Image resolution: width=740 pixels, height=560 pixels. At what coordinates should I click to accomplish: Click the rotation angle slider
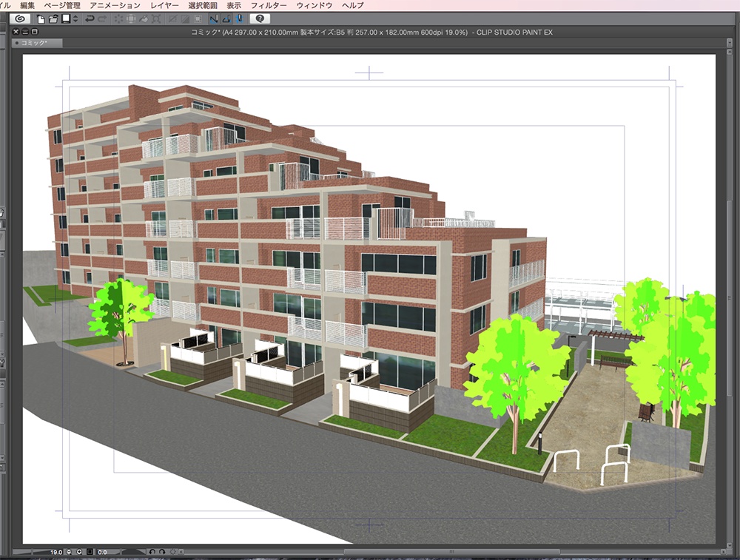coord(133,552)
